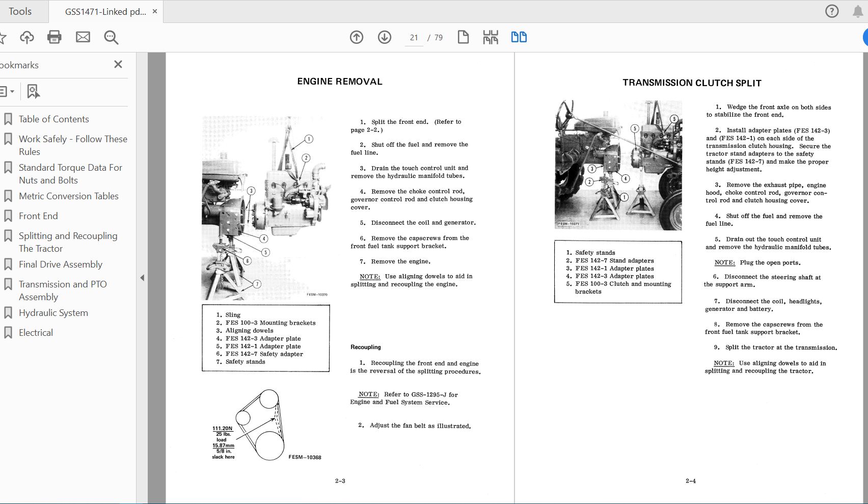Viewport: 868px width, 504px height.
Task: Click the engine removal photo illustration
Action: click(x=265, y=207)
